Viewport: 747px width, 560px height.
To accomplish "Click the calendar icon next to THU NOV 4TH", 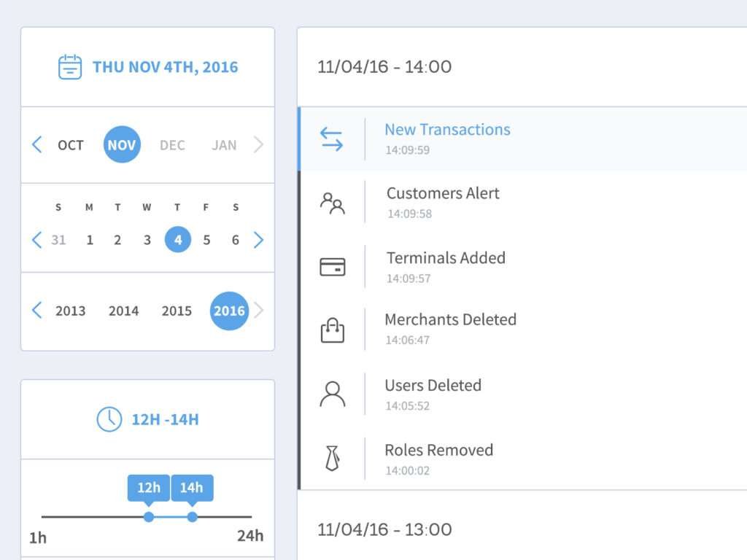I will [69, 66].
